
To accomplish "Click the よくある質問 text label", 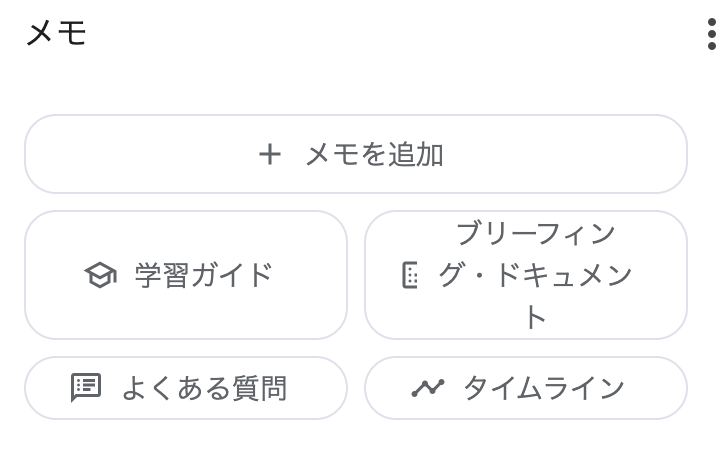I will 205,388.
